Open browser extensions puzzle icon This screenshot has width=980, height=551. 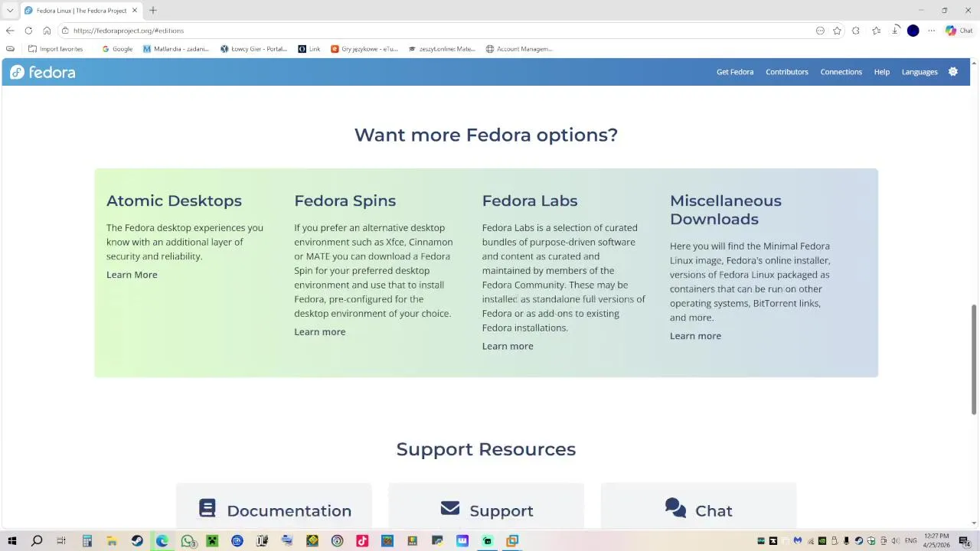(856, 31)
